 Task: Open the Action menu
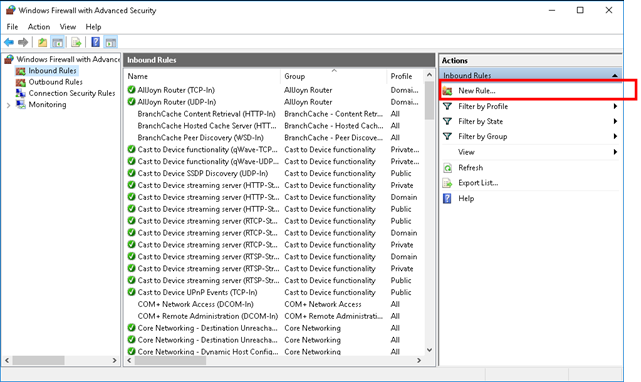point(39,27)
